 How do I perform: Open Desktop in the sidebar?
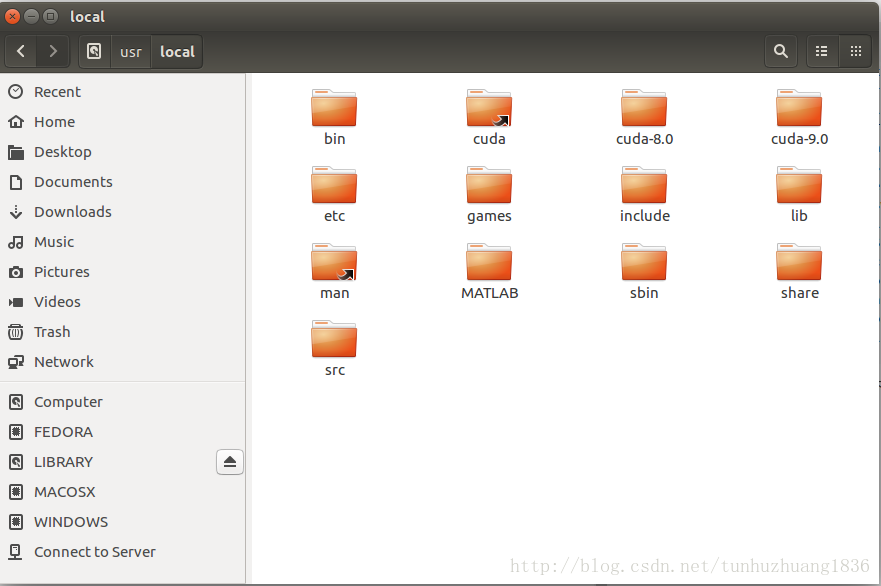pyautogui.click(x=122, y=152)
